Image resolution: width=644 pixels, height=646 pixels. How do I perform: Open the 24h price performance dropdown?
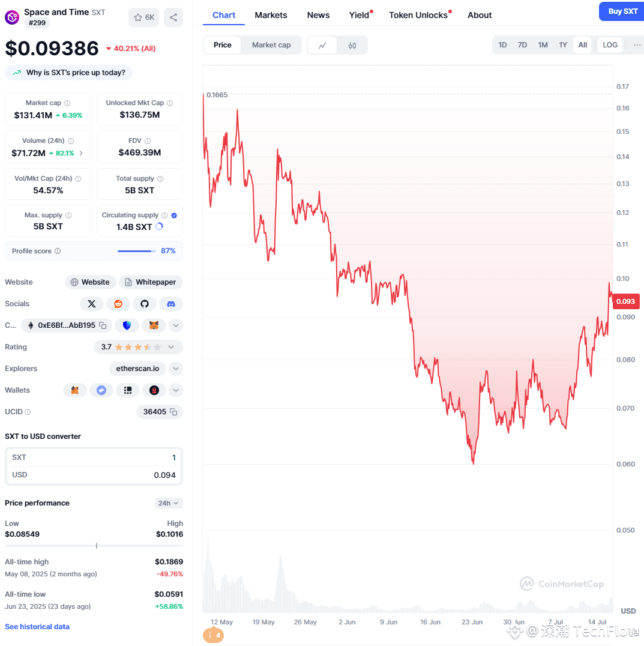[169, 503]
